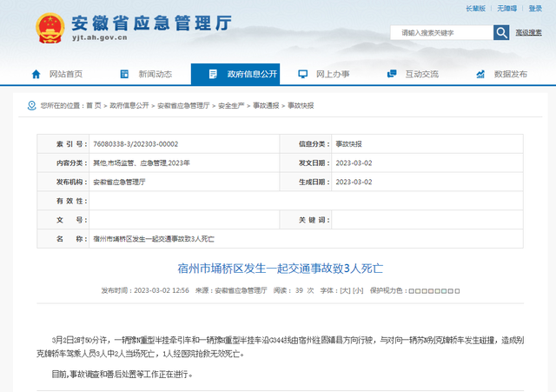Image resolution: width=556 pixels, height=392 pixels.
Task: Click the magnifier search button
Action: click(x=501, y=33)
